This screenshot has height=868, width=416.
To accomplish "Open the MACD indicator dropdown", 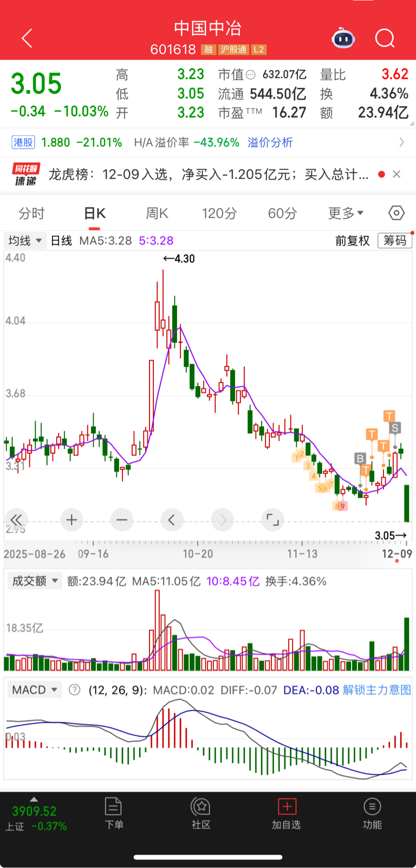I will click(x=35, y=690).
